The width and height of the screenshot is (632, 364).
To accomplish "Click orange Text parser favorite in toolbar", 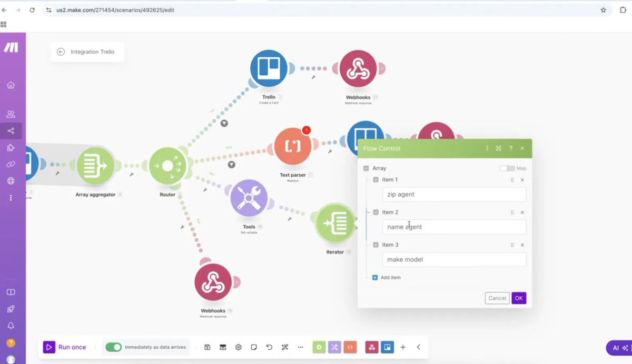I will (350, 347).
